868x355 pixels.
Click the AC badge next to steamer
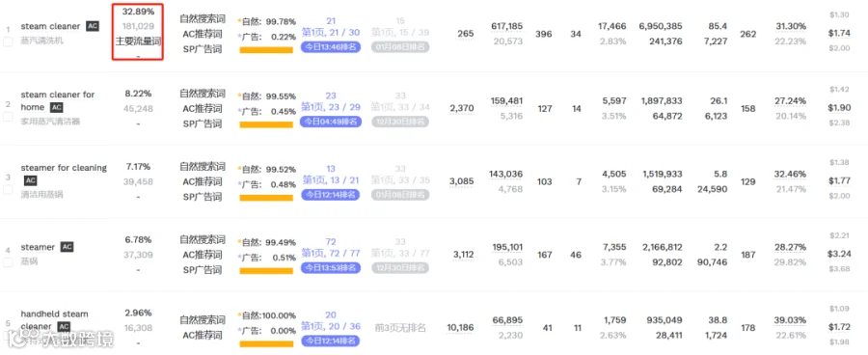coord(67,247)
